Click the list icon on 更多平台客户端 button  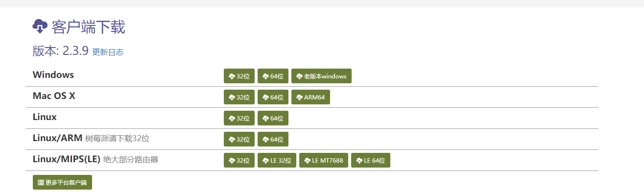coord(41,182)
